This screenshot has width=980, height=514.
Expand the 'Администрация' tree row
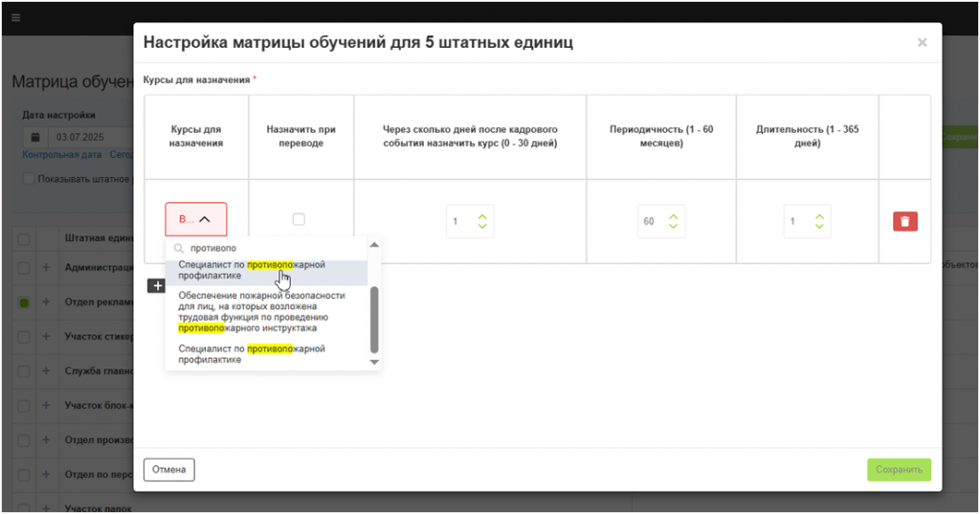click(x=46, y=268)
